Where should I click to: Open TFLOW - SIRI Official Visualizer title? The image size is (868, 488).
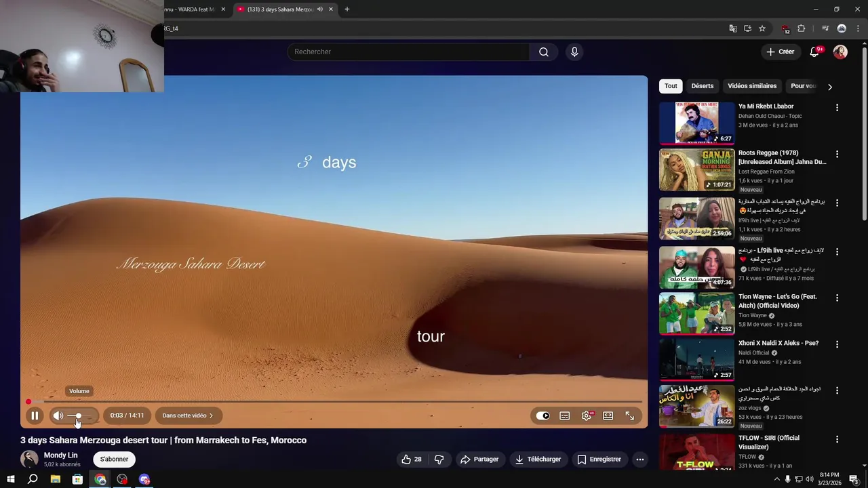click(769, 443)
